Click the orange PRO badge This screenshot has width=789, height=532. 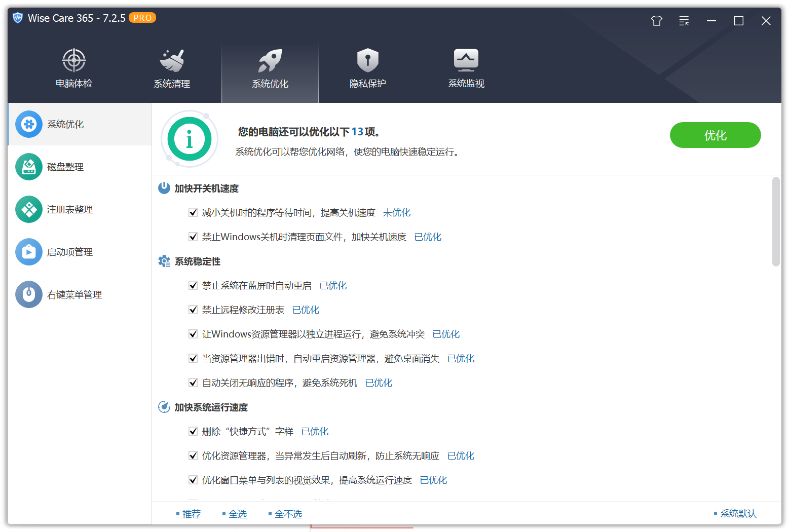pos(142,18)
